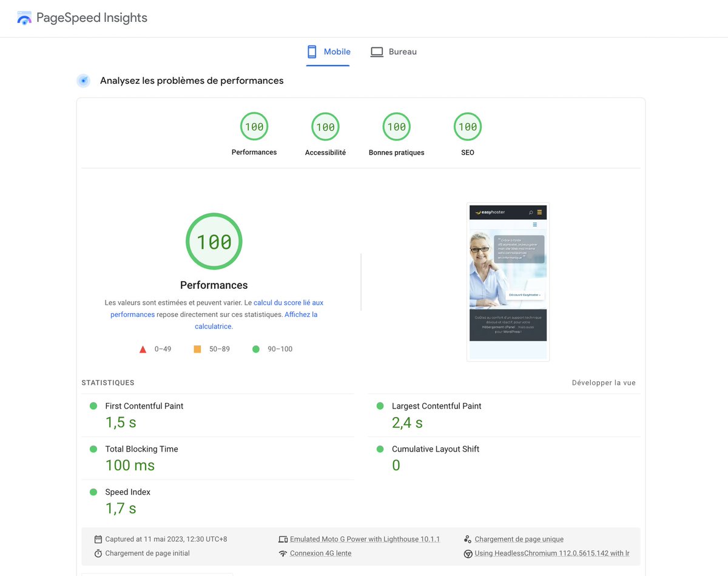Click the 1,5 s value
The height and width of the screenshot is (576, 728).
coord(121,422)
